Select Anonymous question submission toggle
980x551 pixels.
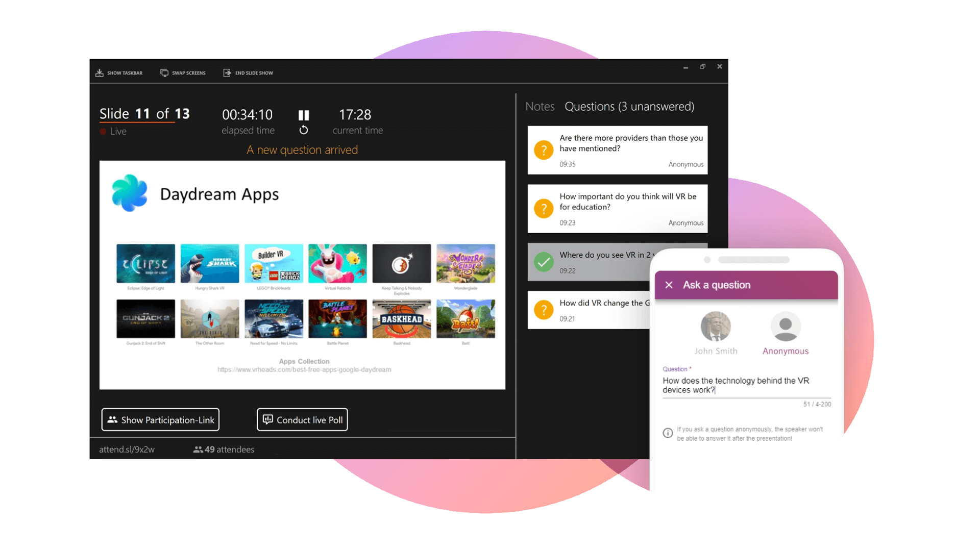tap(784, 333)
